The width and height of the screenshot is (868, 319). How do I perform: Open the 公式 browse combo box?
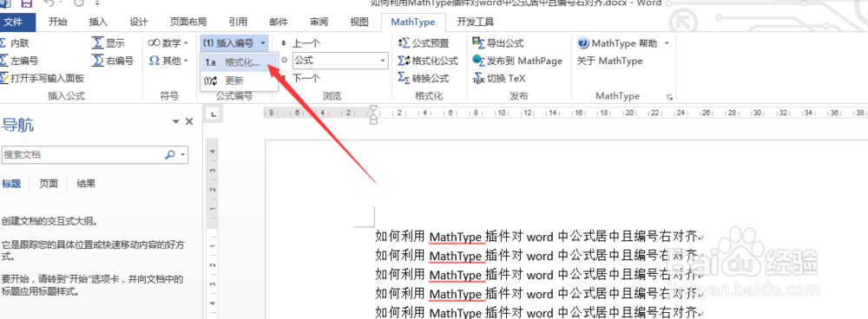point(340,61)
